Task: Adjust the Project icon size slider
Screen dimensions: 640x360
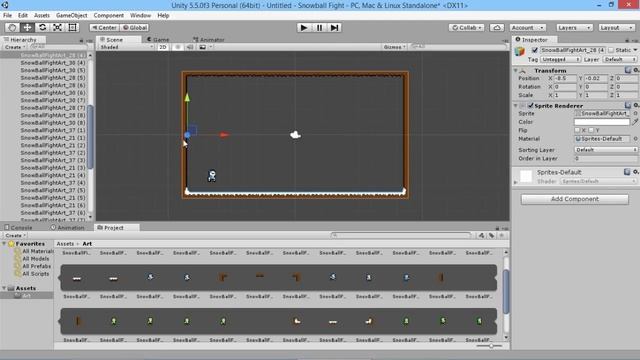Action: tap(490, 346)
